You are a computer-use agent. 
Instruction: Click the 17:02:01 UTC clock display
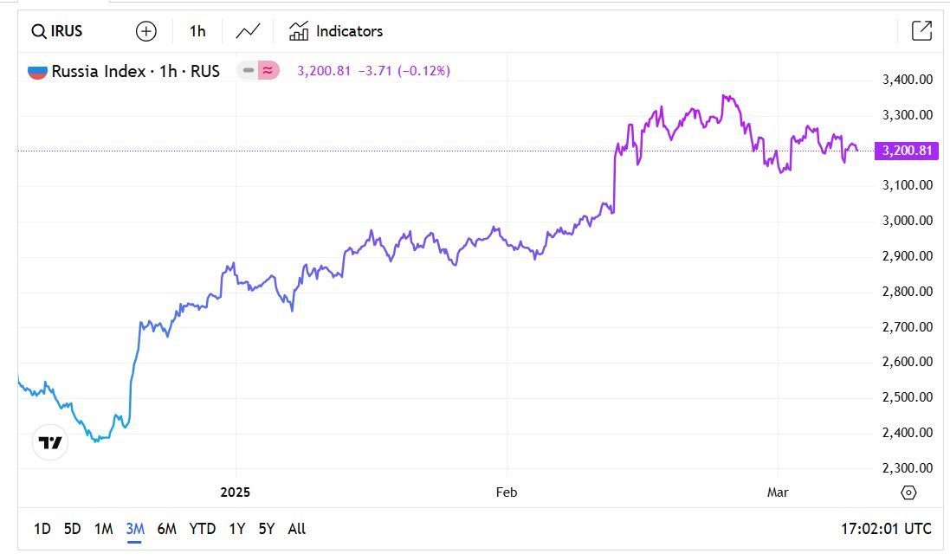[885, 528]
